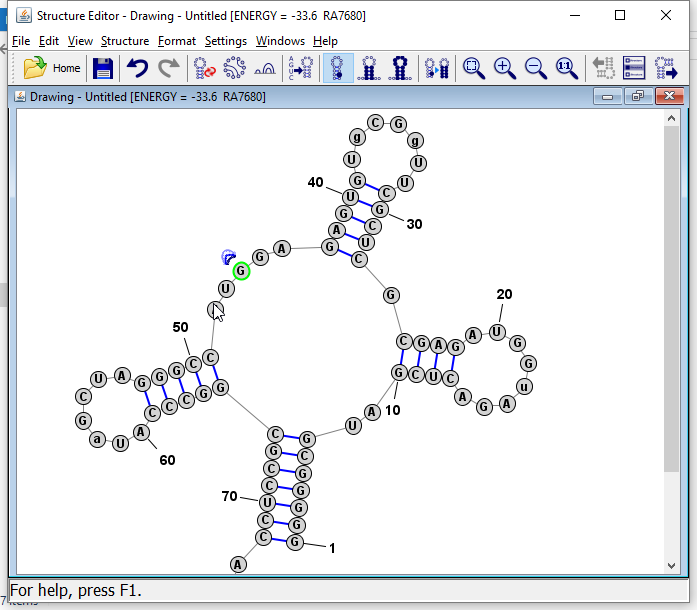The width and height of the screenshot is (697, 610).
Task: Minimize the inner Drawing window
Action: tap(608, 96)
